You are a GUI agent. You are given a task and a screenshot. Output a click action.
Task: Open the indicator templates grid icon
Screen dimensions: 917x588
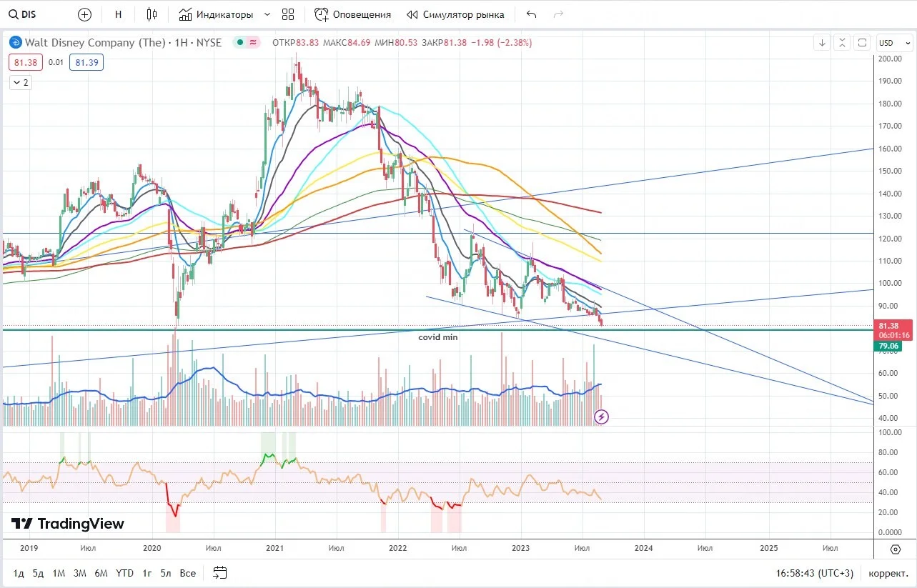288,14
